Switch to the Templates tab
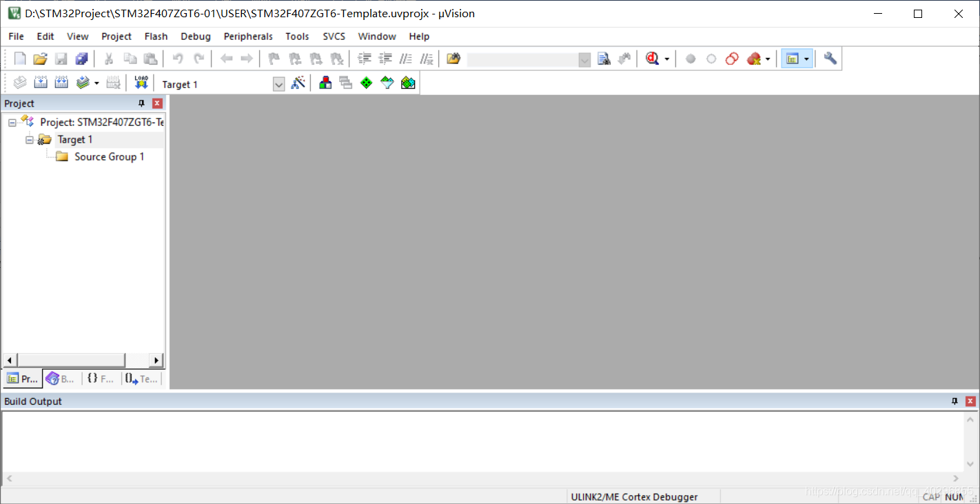 tap(141, 379)
